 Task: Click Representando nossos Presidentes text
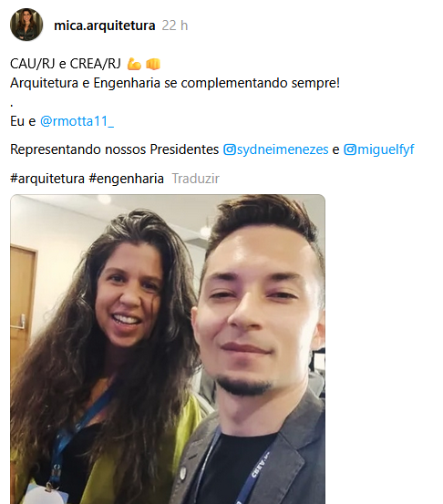(115, 149)
